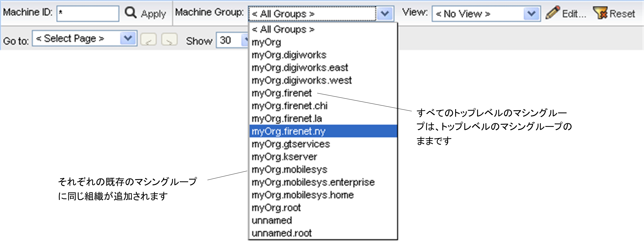This screenshot has height=242, width=644.
Task: Open the Machine Group dropdown arrow
Action: tap(385, 14)
